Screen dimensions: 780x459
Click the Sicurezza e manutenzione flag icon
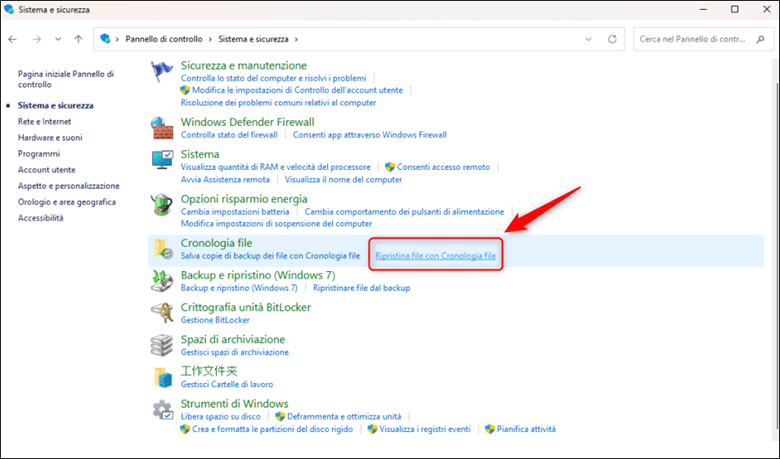(162, 73)
